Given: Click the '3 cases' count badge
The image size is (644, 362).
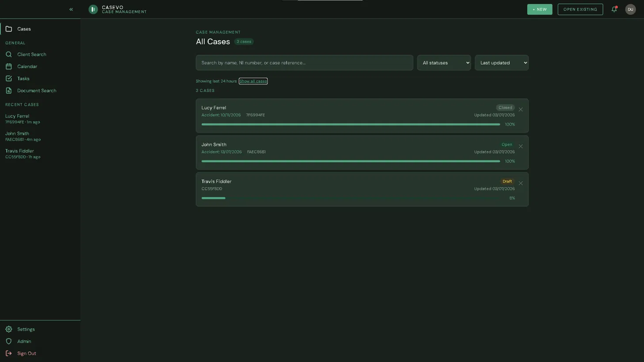Looking at the screenshot, I should point(244,42).
